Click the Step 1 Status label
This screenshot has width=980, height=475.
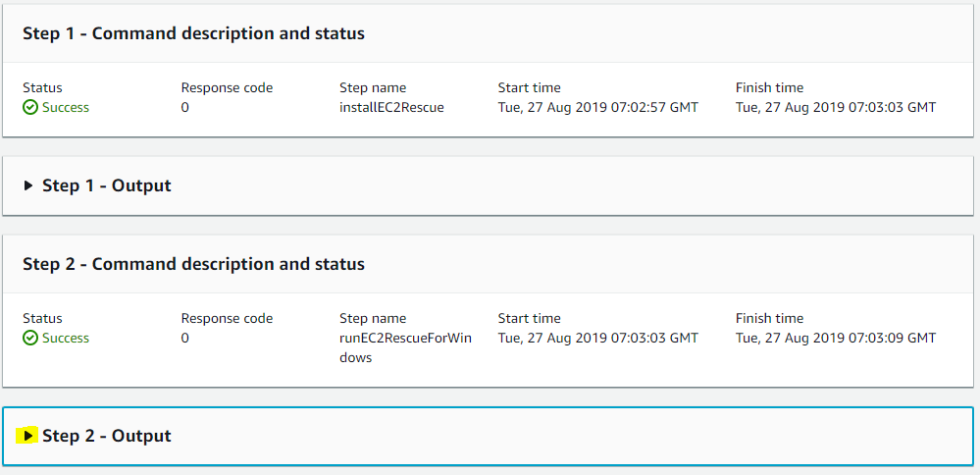[42, 88]
